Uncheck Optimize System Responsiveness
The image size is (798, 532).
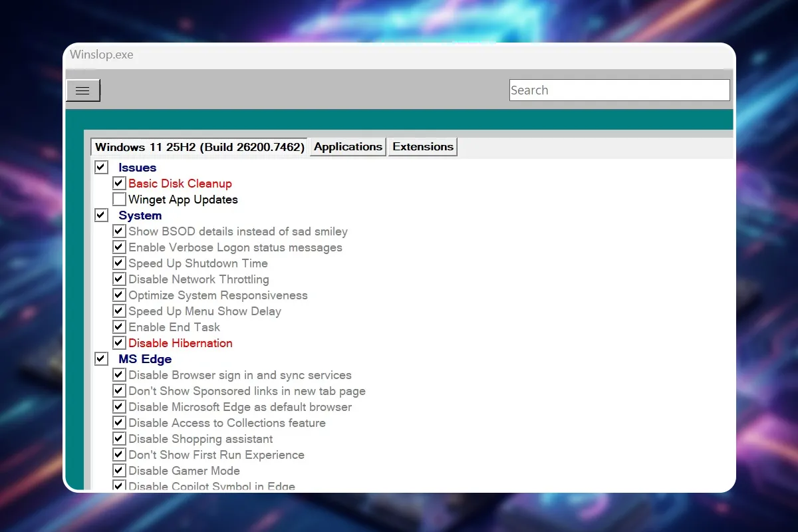(118, 295)
